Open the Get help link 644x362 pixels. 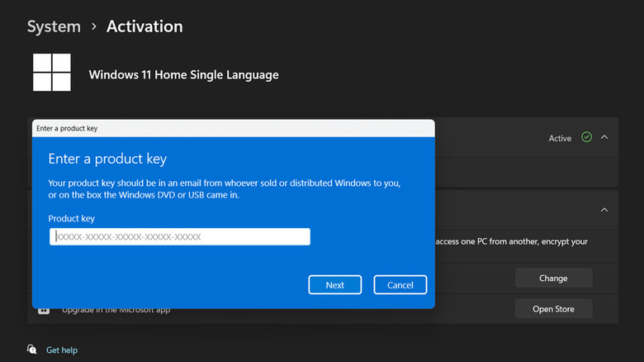click(x=62, y=350)
